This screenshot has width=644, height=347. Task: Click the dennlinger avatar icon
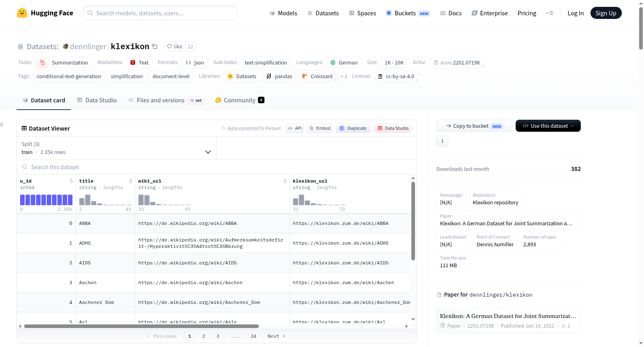click(x=66, y=46)
